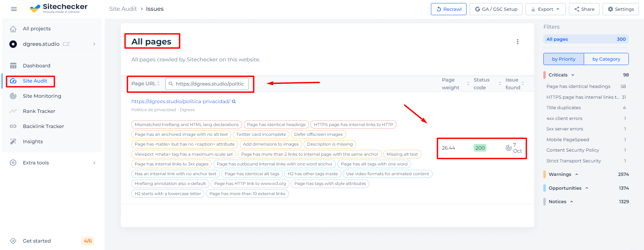The height and width of the screenshot is (250, 644).
Task: Expand the Opportunities filter group
Action: pyautogui.click(x=587, y=188)
